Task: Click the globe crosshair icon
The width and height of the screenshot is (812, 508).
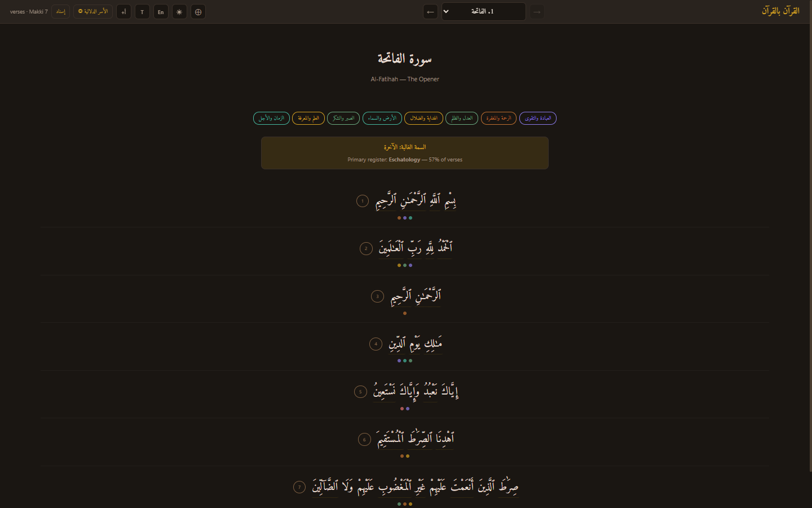Action: coord(198,11)
